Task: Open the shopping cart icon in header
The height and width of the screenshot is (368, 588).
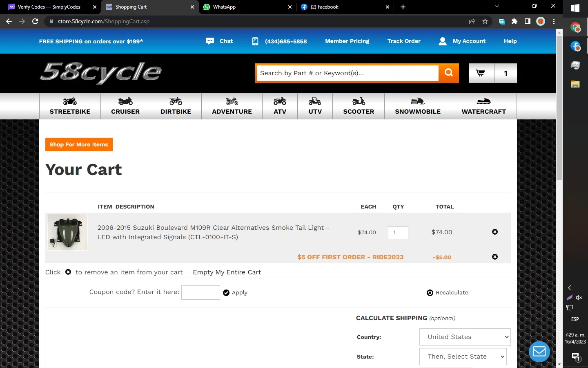Action: tap(481, 73)
